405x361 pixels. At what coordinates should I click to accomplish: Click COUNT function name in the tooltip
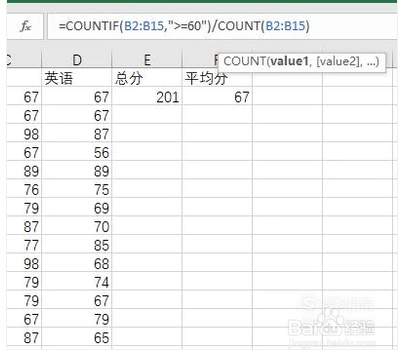point(244,61)
